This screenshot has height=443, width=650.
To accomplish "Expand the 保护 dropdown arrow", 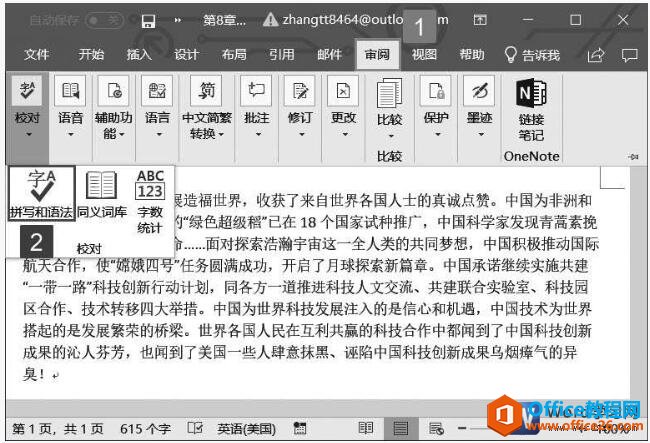I will point(438,134).
